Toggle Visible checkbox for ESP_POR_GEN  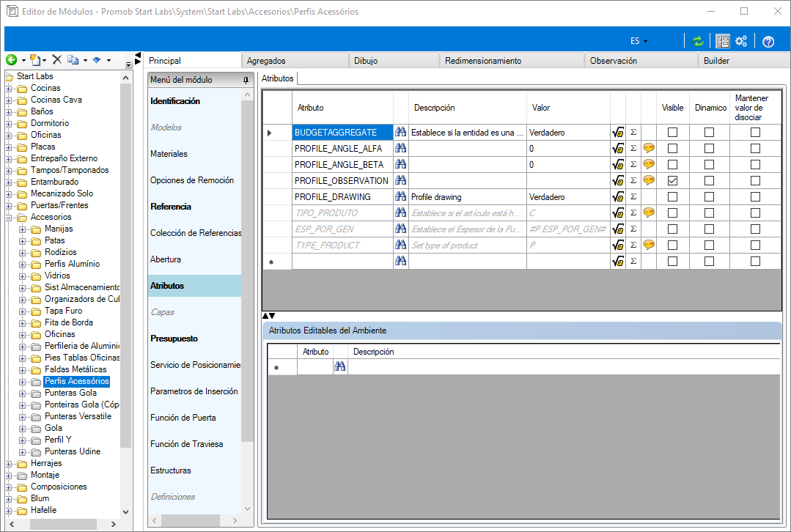[672, 229]
